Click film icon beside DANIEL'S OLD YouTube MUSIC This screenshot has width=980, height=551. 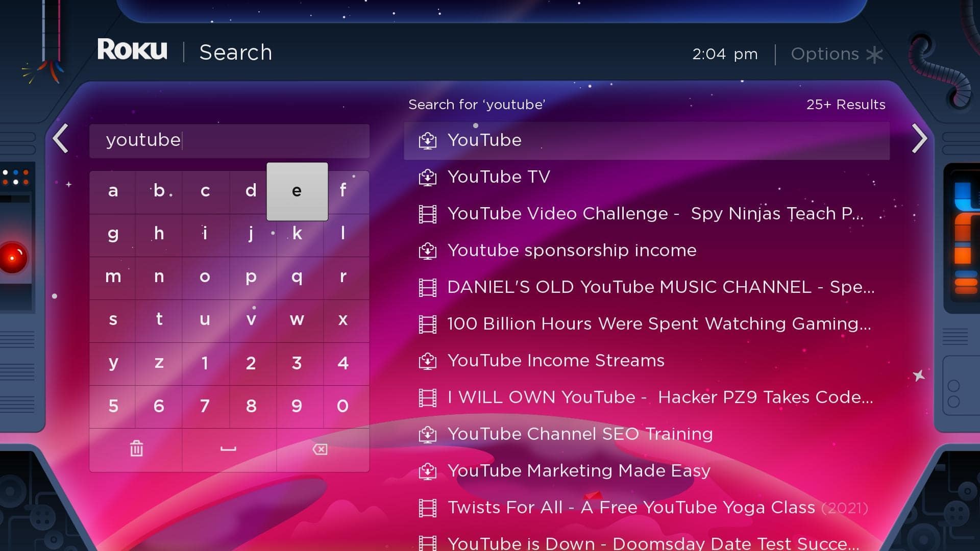[x=428, y=287]
